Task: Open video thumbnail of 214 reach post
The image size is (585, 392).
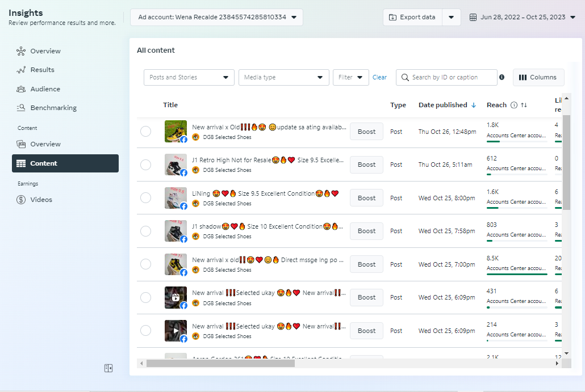Action: pos(175,331)
